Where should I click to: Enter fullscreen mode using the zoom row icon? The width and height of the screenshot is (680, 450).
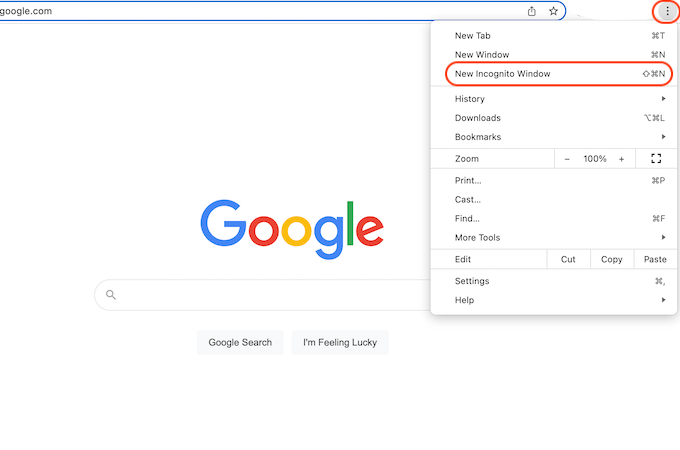tap(656, 159)
